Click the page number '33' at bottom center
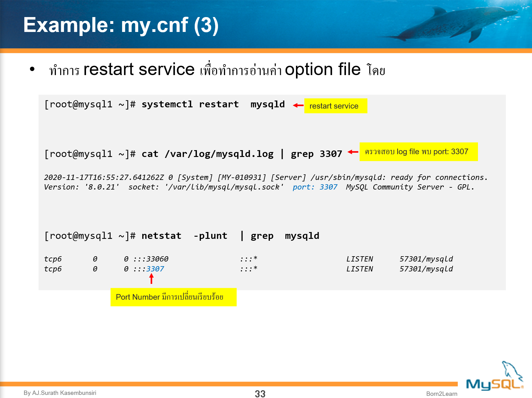Viewport: 532px width, 398px height. coord(260,394)
